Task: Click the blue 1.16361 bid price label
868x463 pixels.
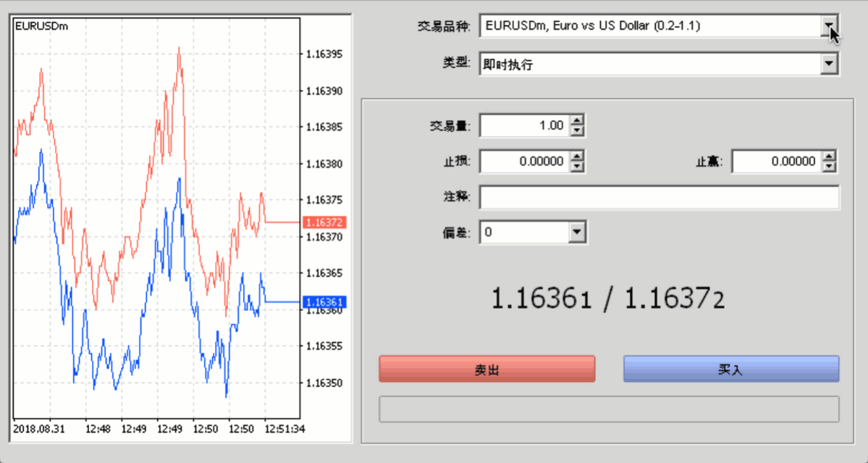Action: 325,302
